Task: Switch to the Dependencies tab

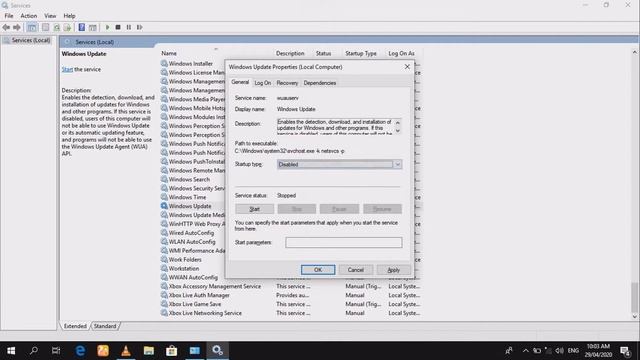Action: tap(320, 83)
